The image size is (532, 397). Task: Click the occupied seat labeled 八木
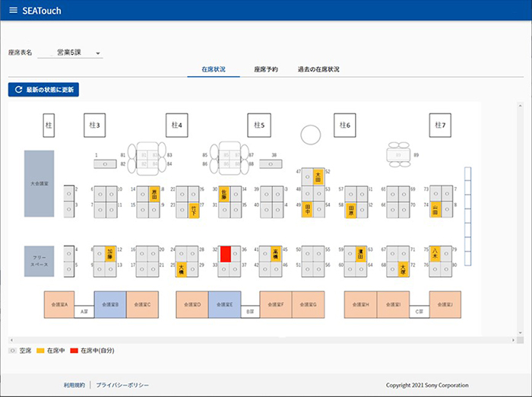pos(435,254)
